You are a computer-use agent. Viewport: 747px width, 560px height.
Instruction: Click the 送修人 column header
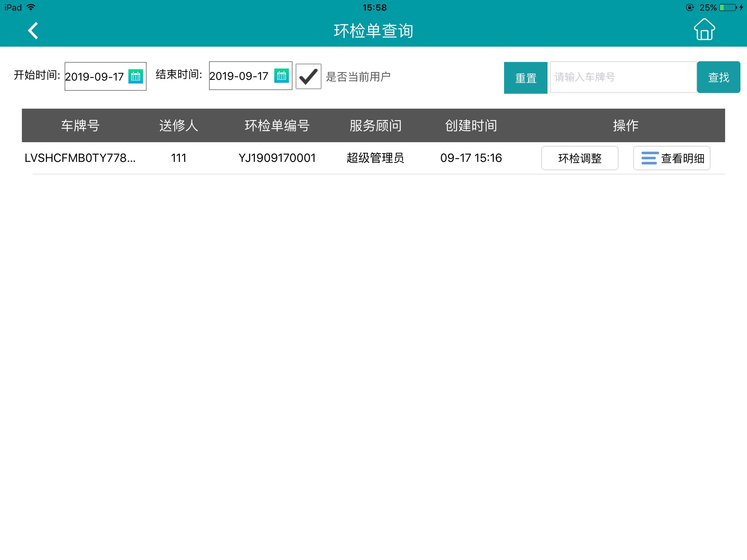click(x=179, y=125)
